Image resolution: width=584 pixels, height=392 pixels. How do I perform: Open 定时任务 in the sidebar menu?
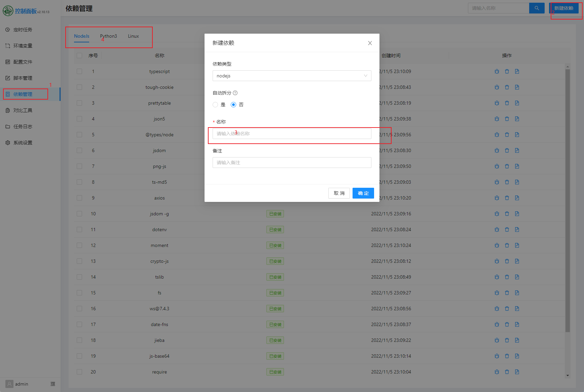23,30
